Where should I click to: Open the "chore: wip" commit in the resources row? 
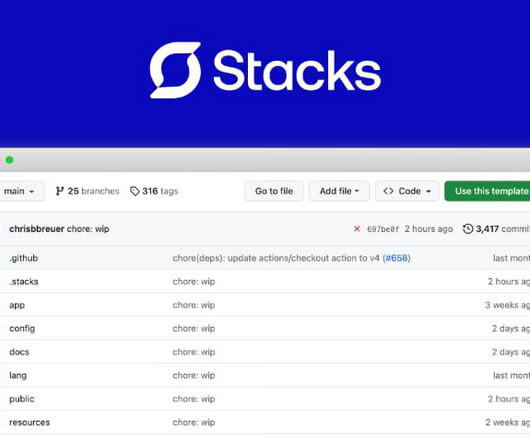coord(194,422)
